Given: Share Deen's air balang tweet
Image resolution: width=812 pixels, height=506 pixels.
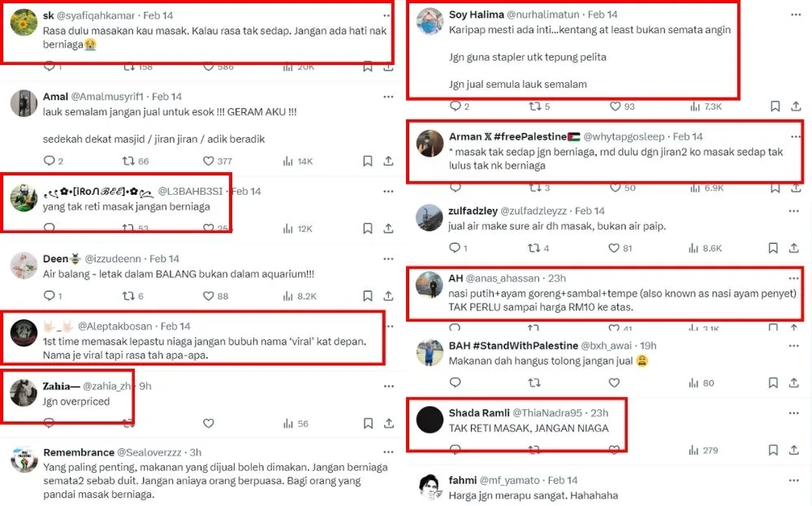Looking at the screenshot, I should 388,296.
